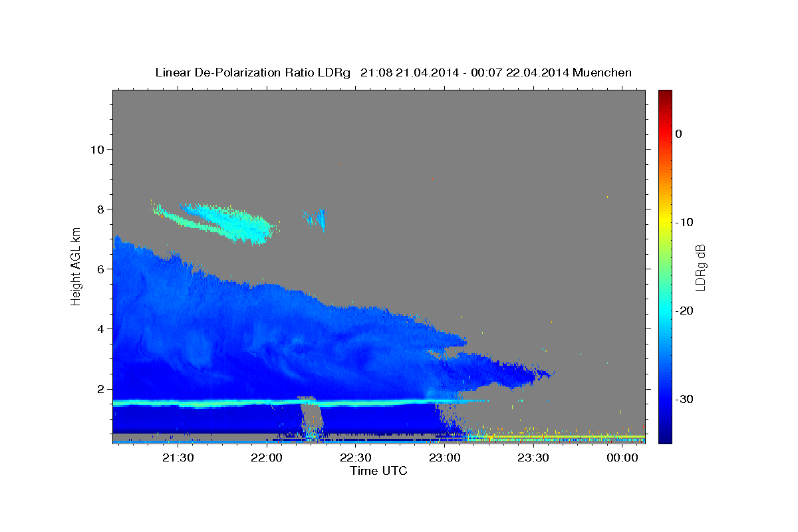Select the '22:30' time axis label

click(x=356, y=458)
